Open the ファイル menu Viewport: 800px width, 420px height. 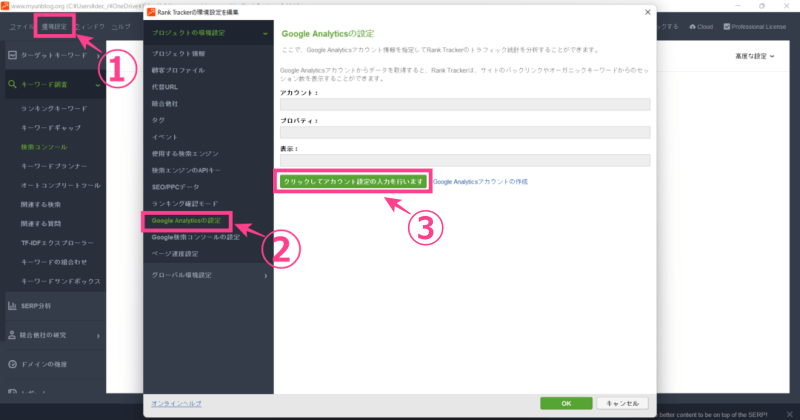pyautogui.click(x=21, y=27)
